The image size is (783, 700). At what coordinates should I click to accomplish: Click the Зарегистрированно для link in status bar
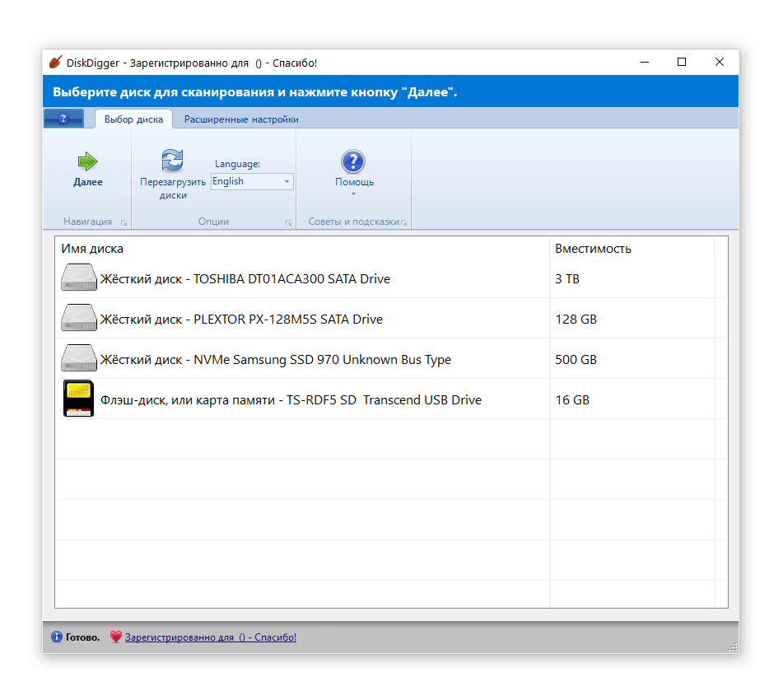(210, 637)
